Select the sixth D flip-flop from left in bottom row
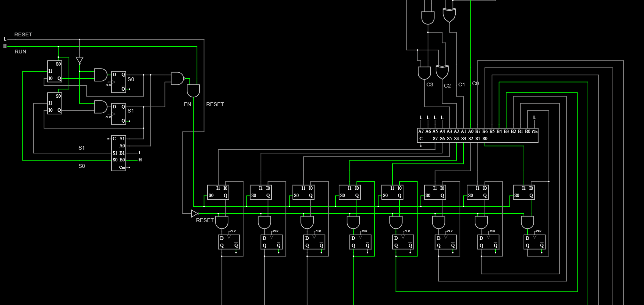Image resolution: width=644 pixels, height=305 pixels. [x=445, y=242]
